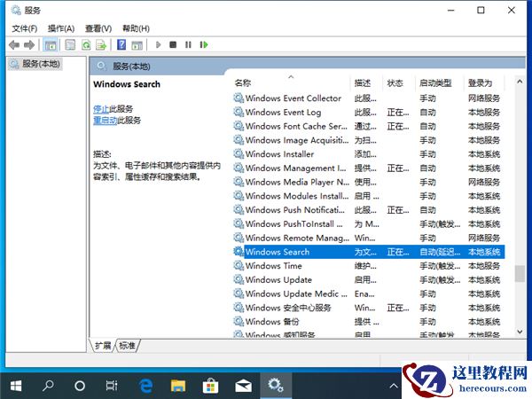Select the Windows PushToInstall row
This screenshot has width=532, height=399.
[x=369, y=224]
